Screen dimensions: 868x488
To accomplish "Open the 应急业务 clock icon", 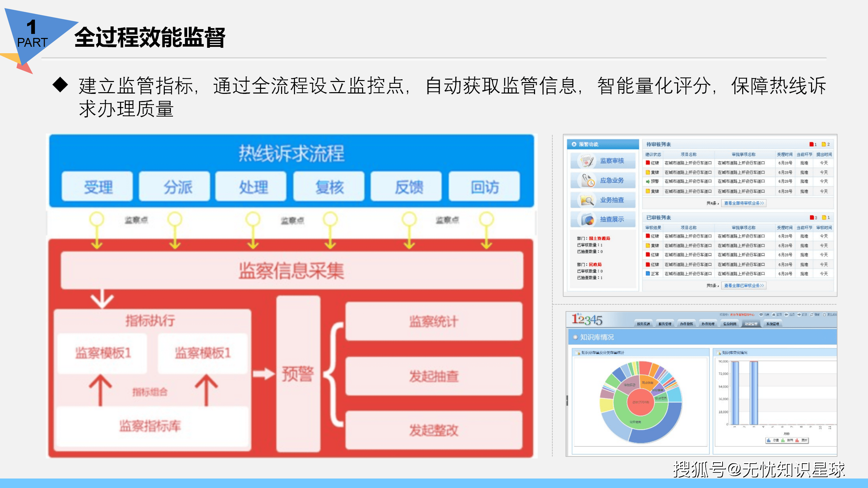I will 588,180.
